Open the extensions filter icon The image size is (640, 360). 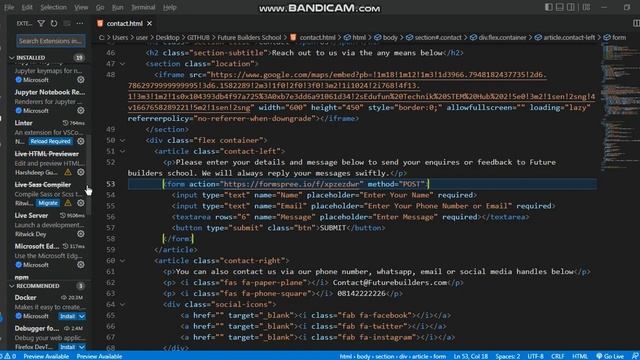click(x=41, y=24)
